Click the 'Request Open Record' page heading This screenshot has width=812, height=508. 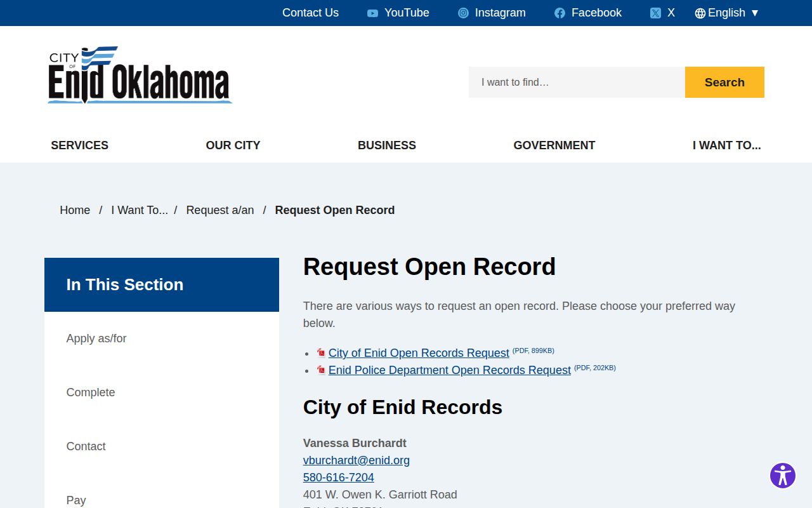pyautogui.click(x=429, y=267)
